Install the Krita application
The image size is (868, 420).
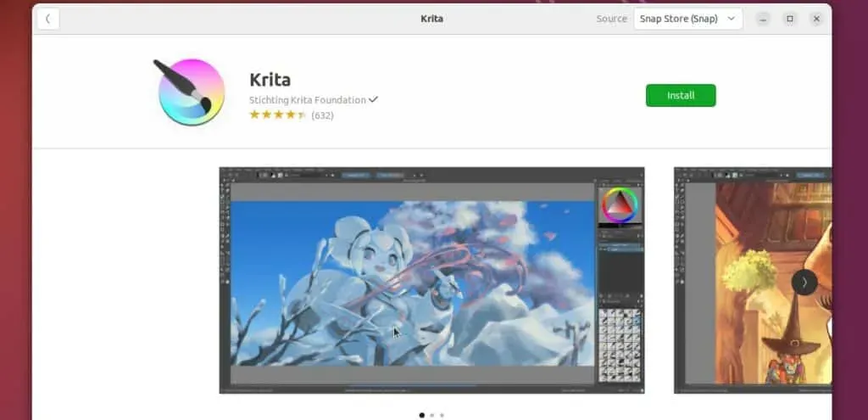coord(681,95)
